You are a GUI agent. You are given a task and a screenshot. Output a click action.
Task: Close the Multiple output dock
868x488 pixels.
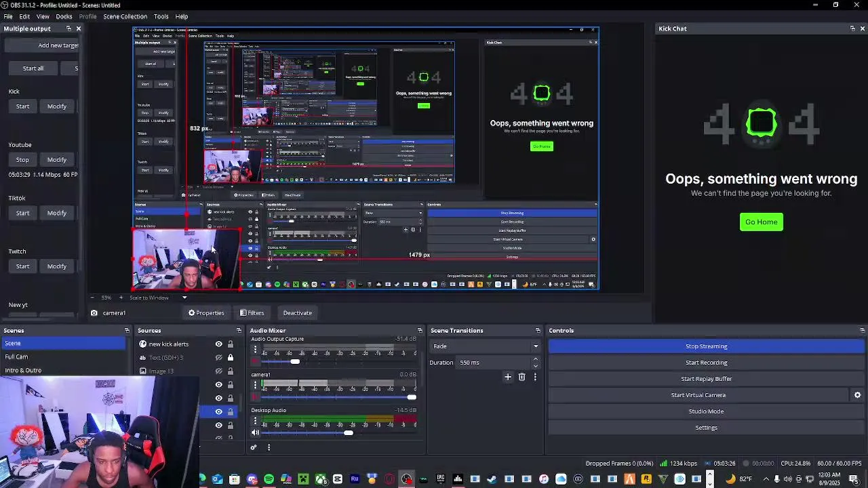coord(78,28)
